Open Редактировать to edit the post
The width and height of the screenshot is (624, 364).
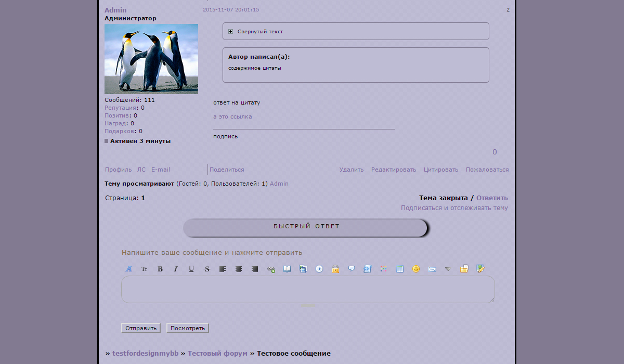[x=394, y=170]
